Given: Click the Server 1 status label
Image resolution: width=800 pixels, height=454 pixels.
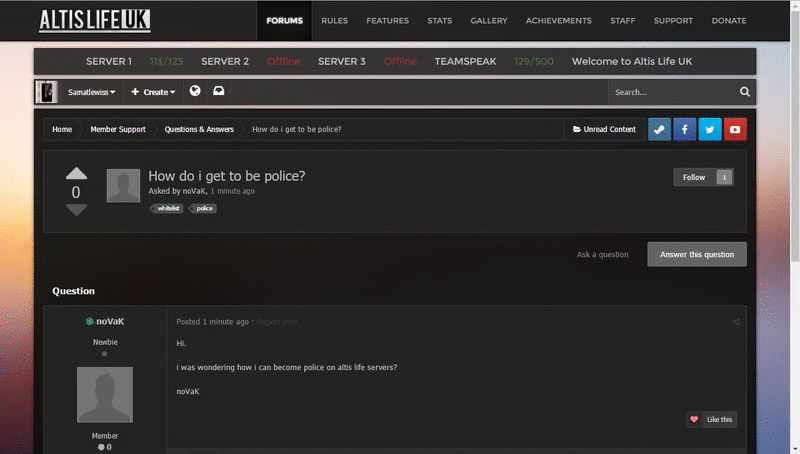Looking at the screenshot, I should [x=109, y=62].
